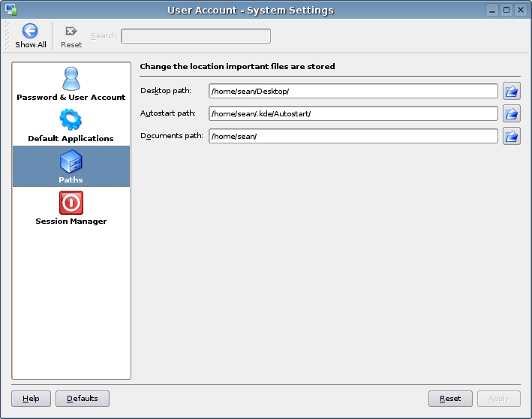Open Password & User Account module

click(71, 84)
